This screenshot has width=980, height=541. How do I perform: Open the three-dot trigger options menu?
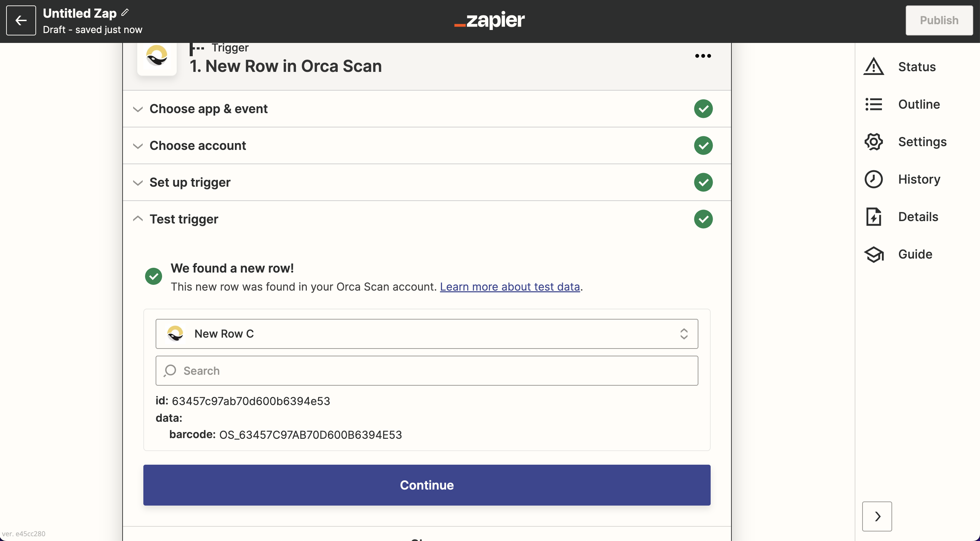pyautogui.click(x=703, y=56)
